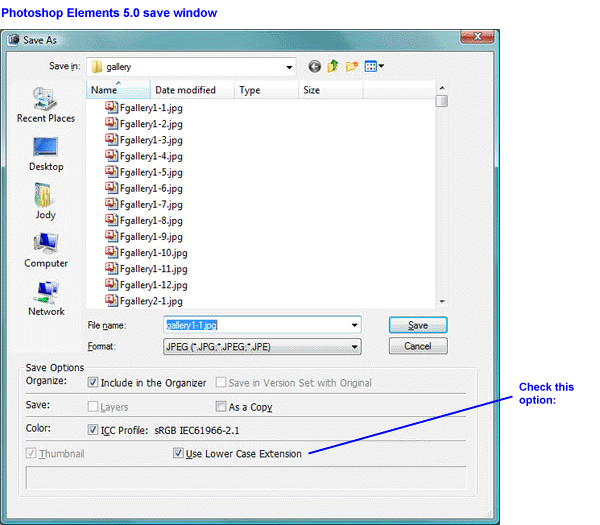Click the file list scrollbar thumb
This screenshot has width=600, height=525.
point(442,101)
